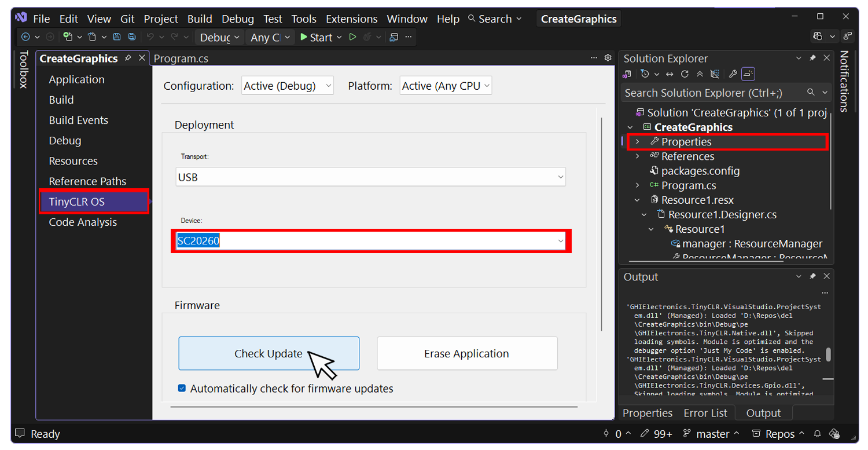This screenshot has width=868, height=450.
Task: Collapse the CreateGraphics project node
Action: point(630,127)
